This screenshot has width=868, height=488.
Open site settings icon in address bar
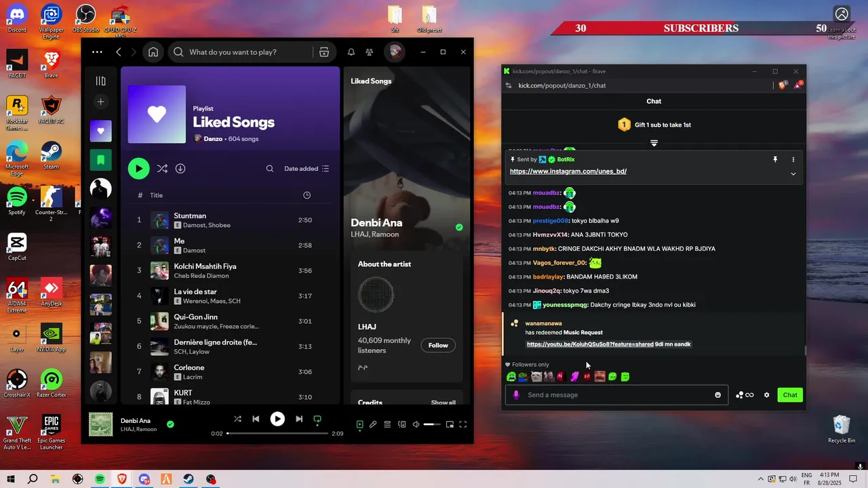[509, 85]
